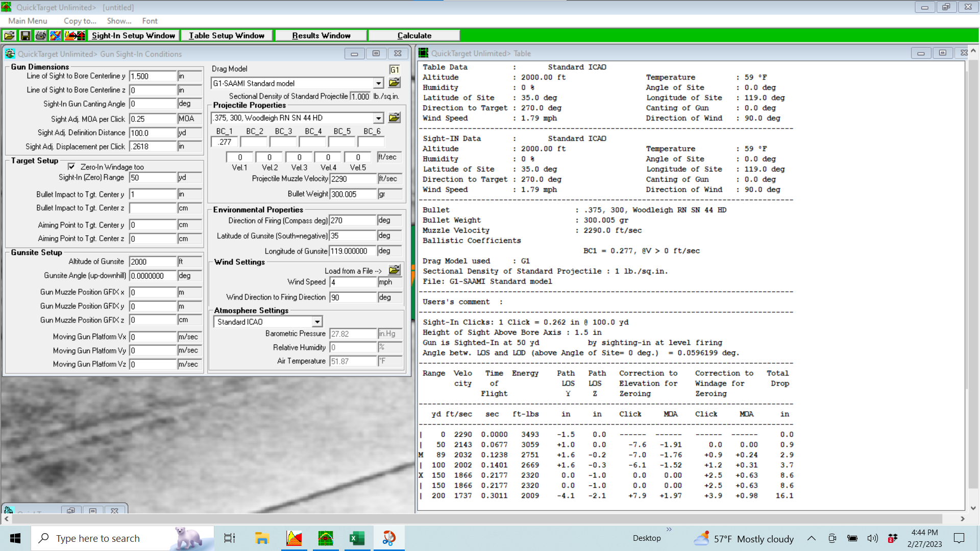Open a file with the toolbar folder icon
The image size is (980, 551).
(x=9, y=36)
